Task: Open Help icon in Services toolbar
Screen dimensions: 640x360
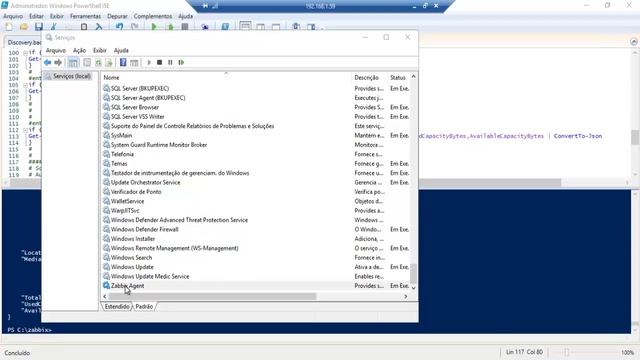Action: point(123,62)
